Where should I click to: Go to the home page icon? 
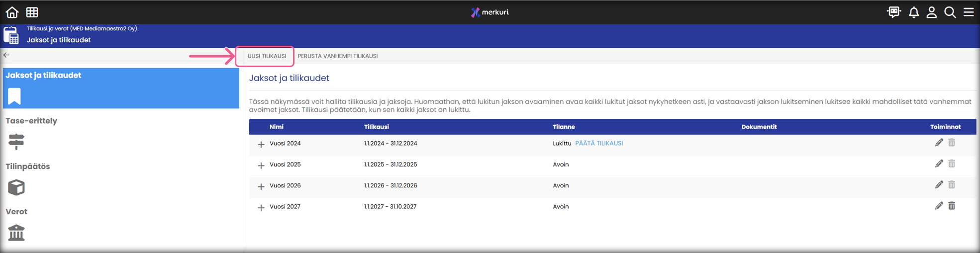tap(12, 12)
